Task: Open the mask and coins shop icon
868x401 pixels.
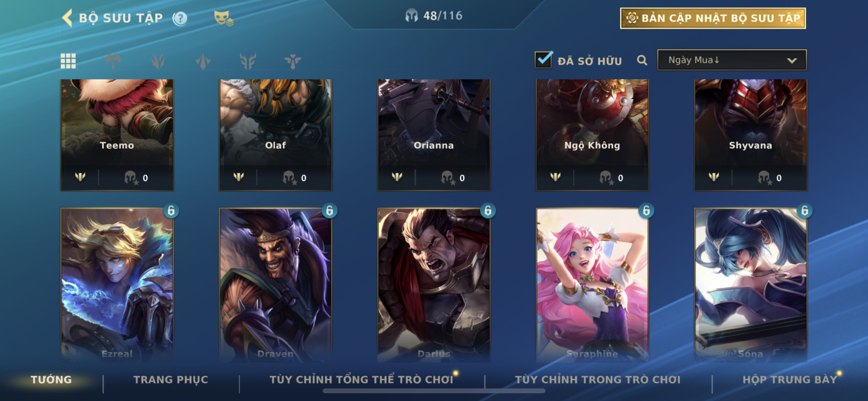Action: 223,18
